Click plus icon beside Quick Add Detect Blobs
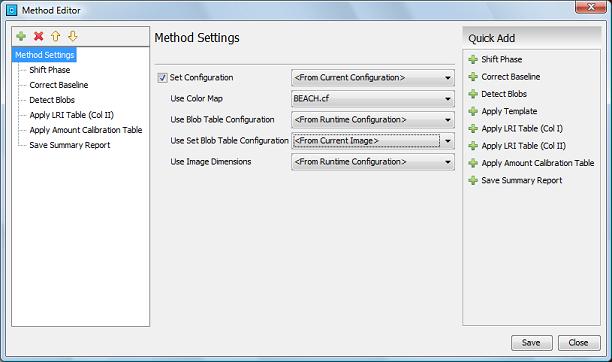The image size is (612, 362). tap(473, 94)
